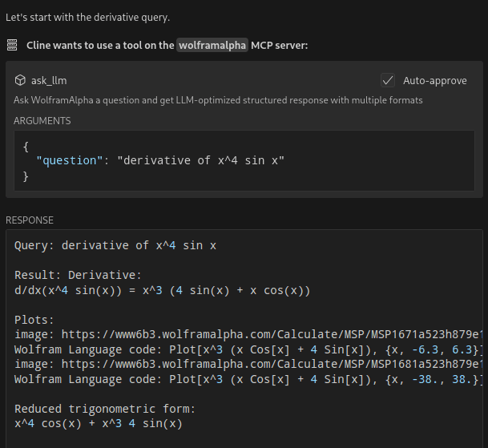
Task: Open the second wolframalpha image URL MSP1681
Action: 272,364
